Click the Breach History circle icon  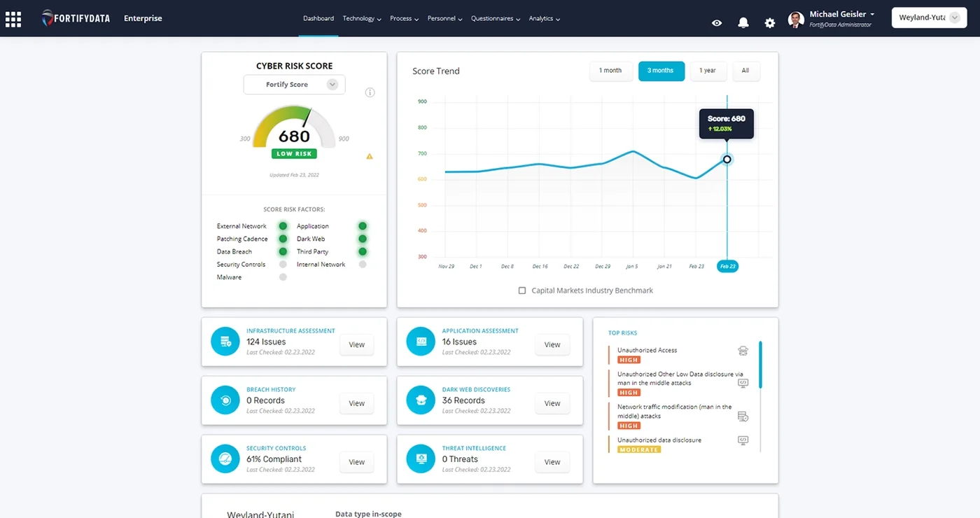pos(225,400)
